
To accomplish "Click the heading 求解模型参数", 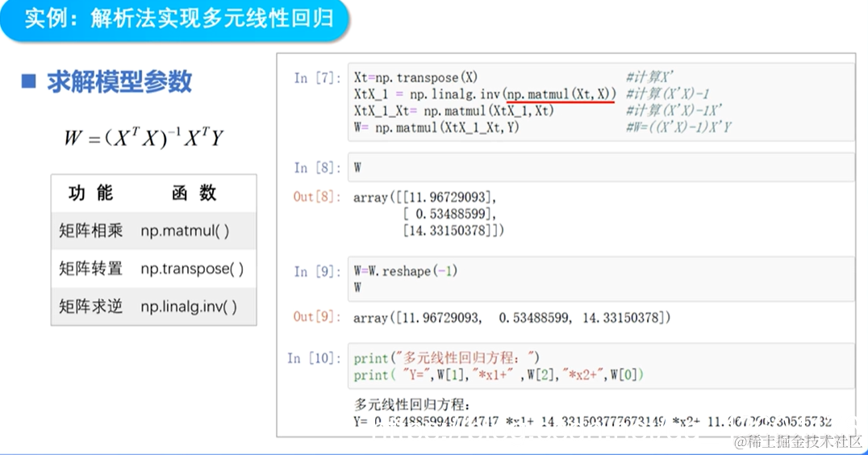I will pyautogui.click(x=119, y=82).
